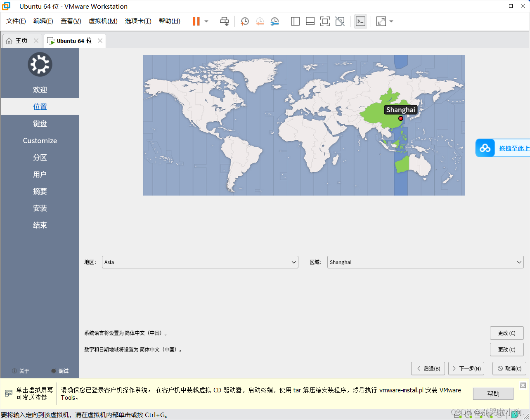
Task: Click the VMware Workstation title bar icon
Action: click(6, 6)
